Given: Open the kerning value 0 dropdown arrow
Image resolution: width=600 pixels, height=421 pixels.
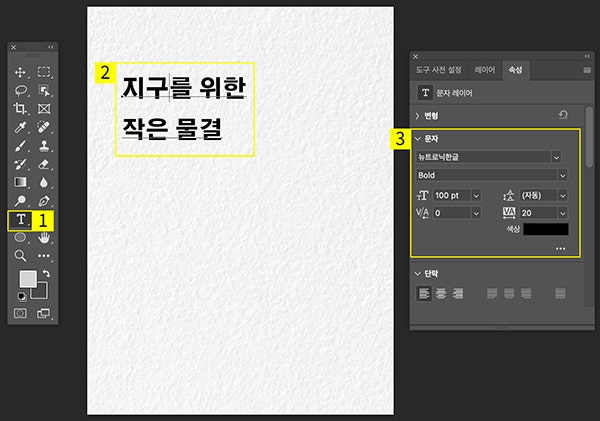Looking at the screenshot, I should click(x=476, y=213).
